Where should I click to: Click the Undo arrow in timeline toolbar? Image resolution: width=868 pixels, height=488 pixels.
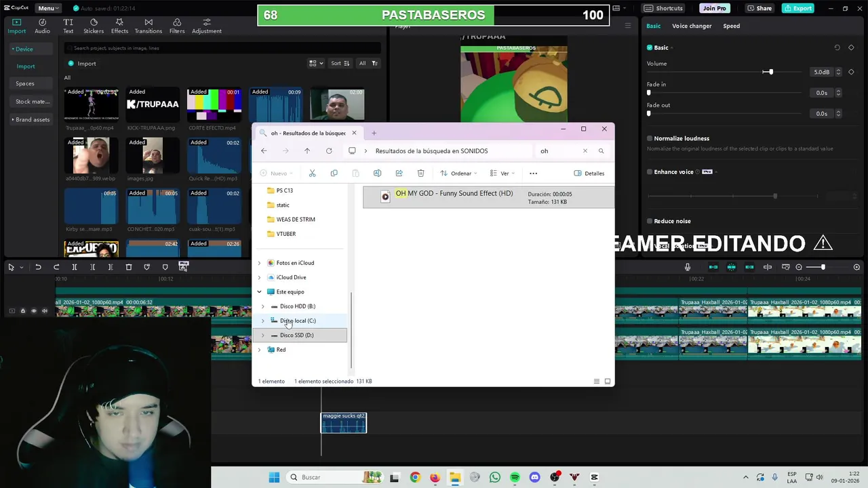(39, 267)
